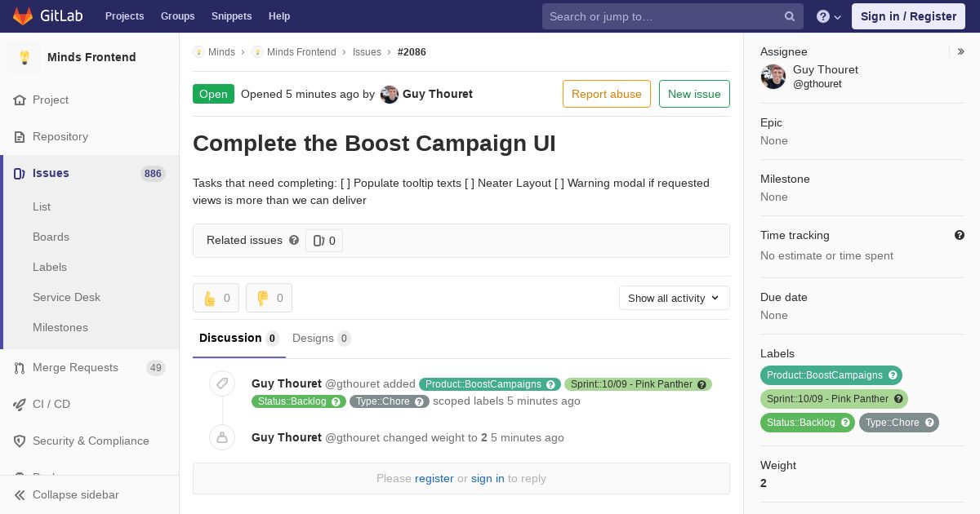Click the Minds breadcrumb lightbulb icon
The image size is (980, 514).
point(198,51)
